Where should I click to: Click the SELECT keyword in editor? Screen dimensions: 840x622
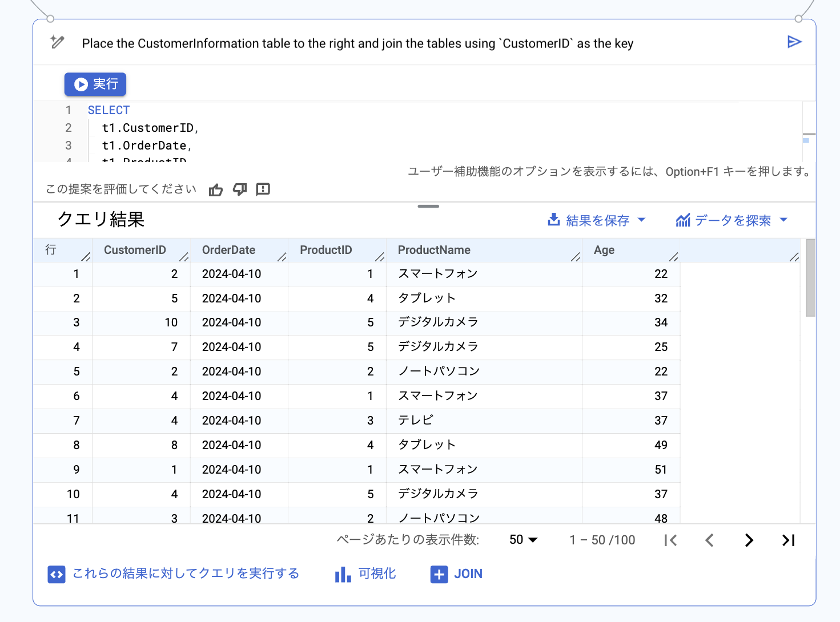click(x=108, y=110)
